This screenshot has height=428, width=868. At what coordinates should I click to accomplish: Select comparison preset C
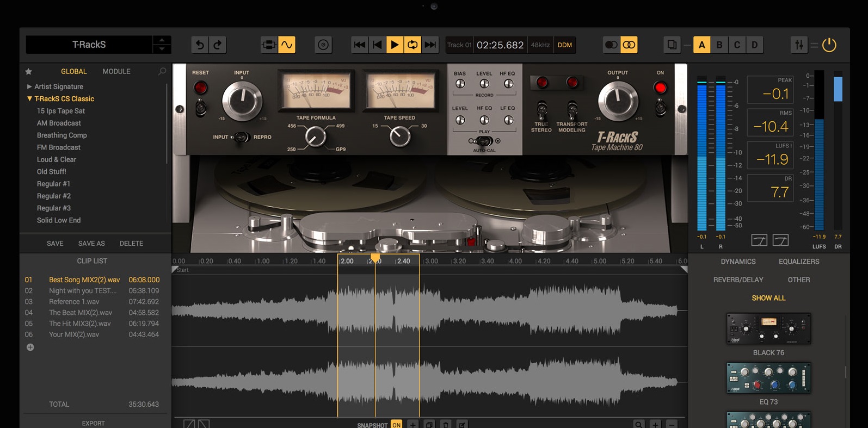(x=737, y=45)
